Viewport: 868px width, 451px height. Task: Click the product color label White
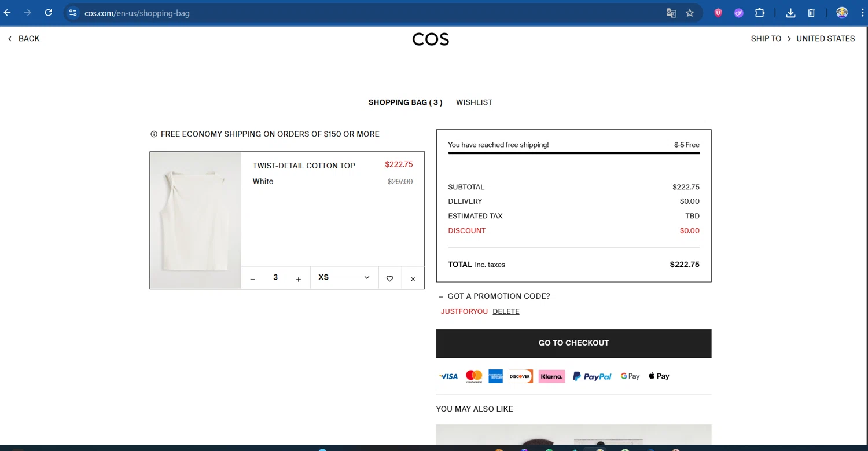263,181
